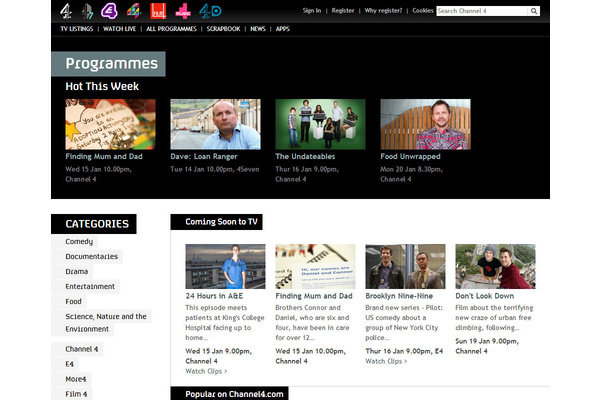The height and width of the screenshot is (400, 600).
Task: Click Watch Clips under Brooklyn Nine-Nine
Action: (386, 361)
